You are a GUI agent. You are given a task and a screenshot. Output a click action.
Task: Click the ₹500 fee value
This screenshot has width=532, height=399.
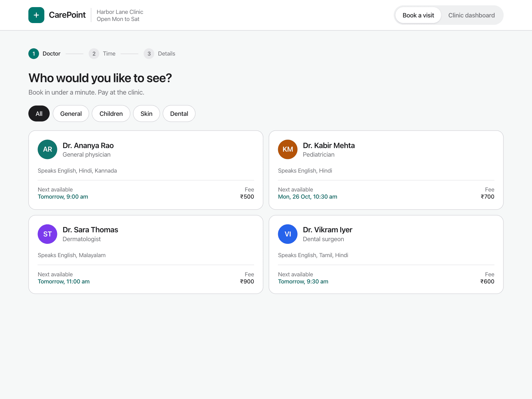coord(247,197)
